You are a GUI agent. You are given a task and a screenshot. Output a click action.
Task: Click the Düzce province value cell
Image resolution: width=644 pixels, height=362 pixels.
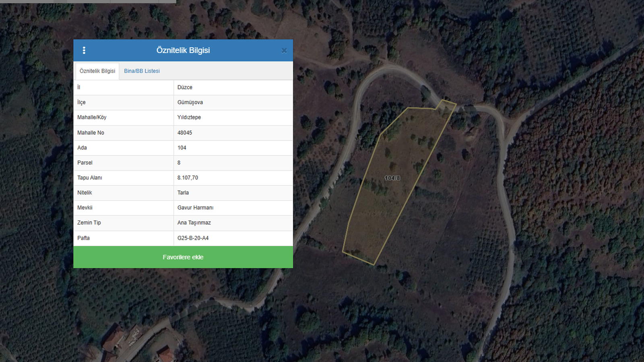185,87
